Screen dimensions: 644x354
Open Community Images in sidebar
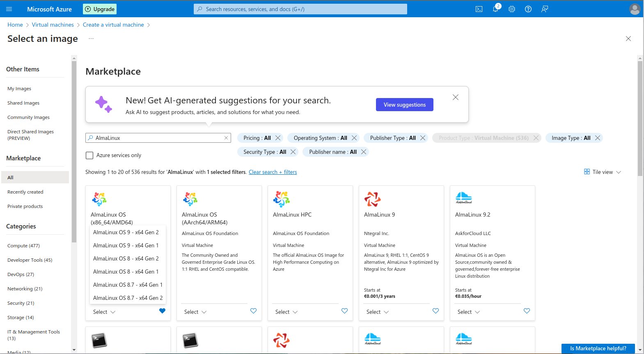tap(28, 117)
